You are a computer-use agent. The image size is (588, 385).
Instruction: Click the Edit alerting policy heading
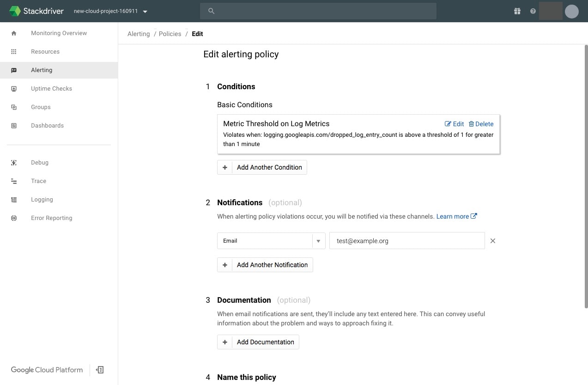pos(241,55)
